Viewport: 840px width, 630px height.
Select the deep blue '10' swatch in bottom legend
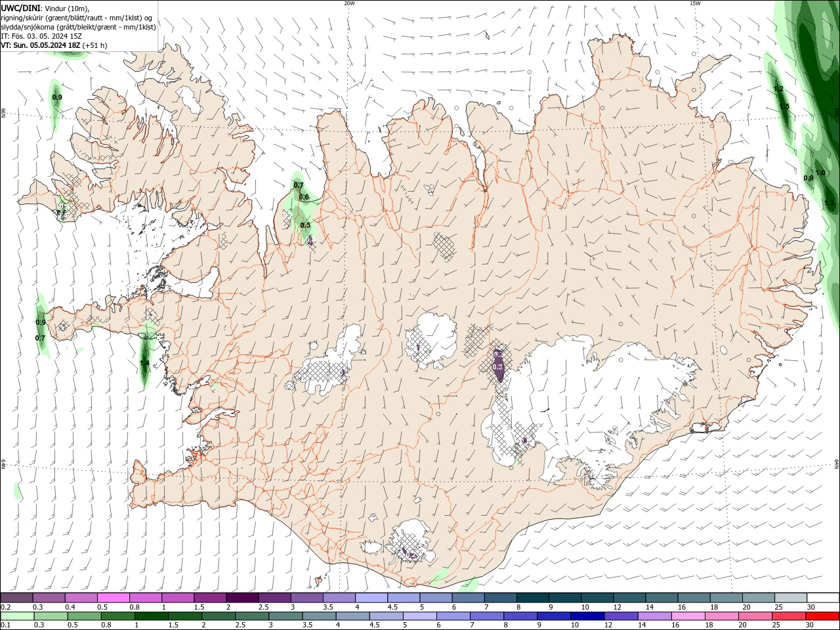[587, 616]
